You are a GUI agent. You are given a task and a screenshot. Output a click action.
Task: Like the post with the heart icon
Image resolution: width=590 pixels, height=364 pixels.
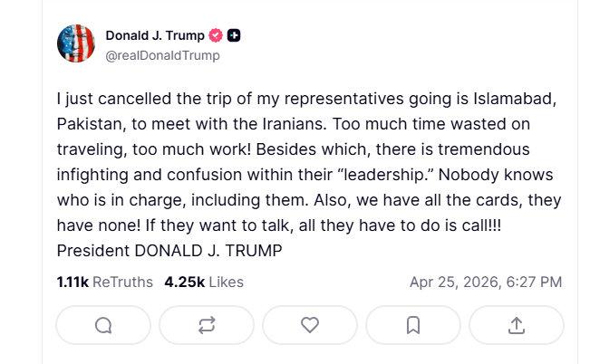coord(310,325)
